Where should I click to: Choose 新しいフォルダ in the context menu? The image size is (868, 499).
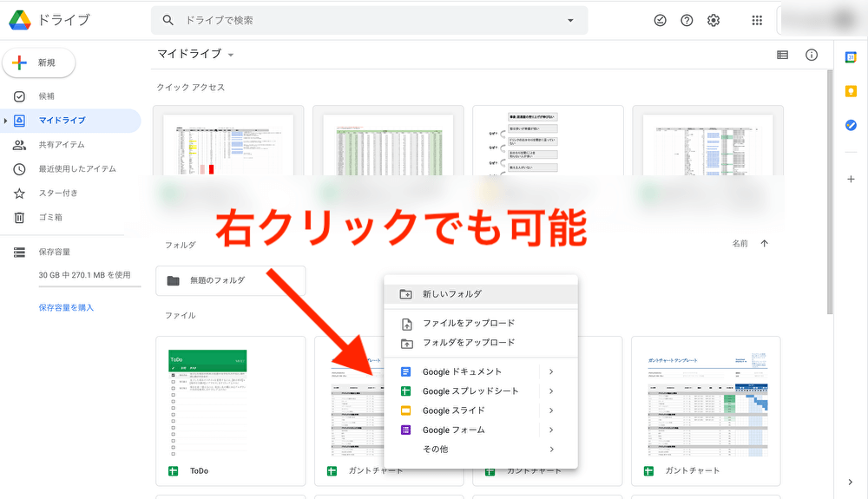(x=481, y=294)
